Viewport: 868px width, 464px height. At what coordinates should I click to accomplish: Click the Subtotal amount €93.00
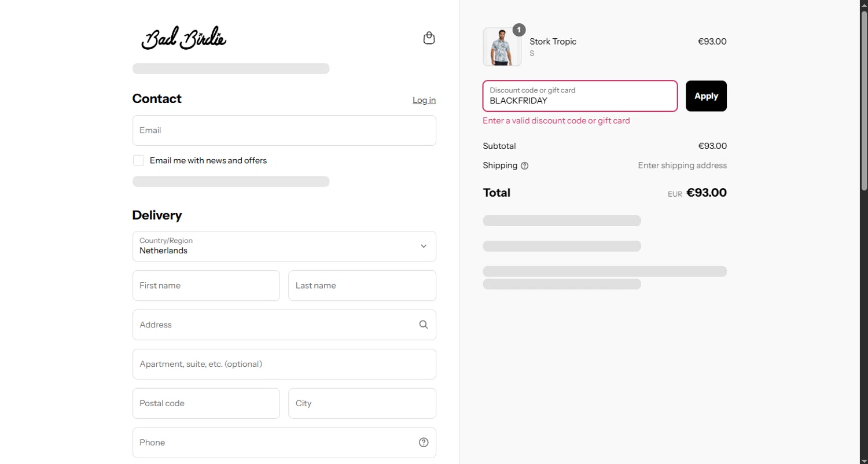pos(712,146)
